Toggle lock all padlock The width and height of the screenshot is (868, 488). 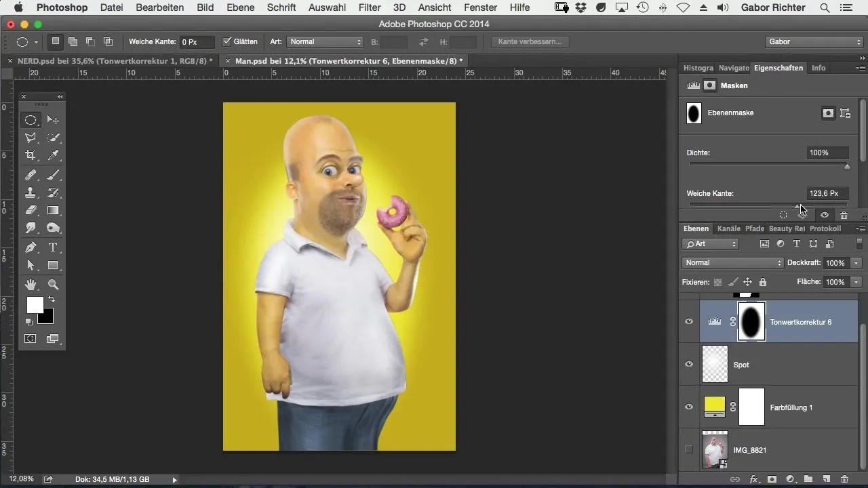(x=762, y=282)
